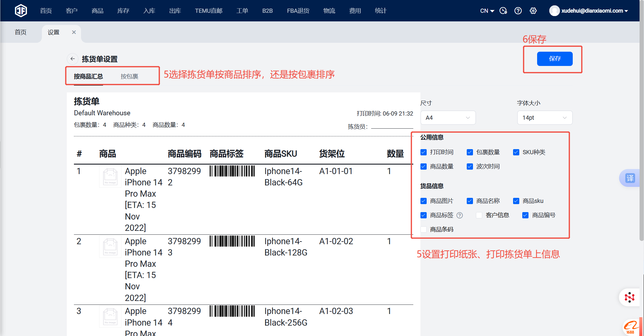This screenshot has height=336, width=644.
Task: Open the 库存 menu
Action: click(x=123, y=11)
